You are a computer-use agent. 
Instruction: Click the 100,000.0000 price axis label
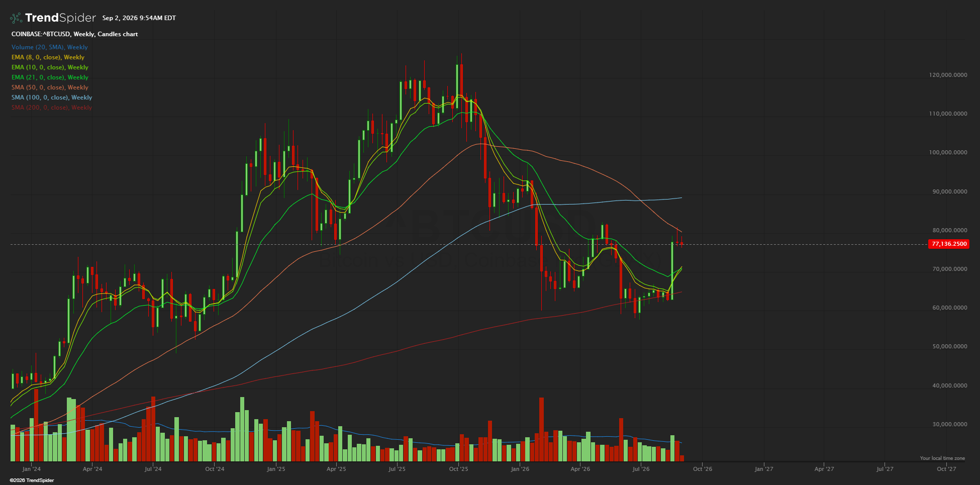click(948, 152)
